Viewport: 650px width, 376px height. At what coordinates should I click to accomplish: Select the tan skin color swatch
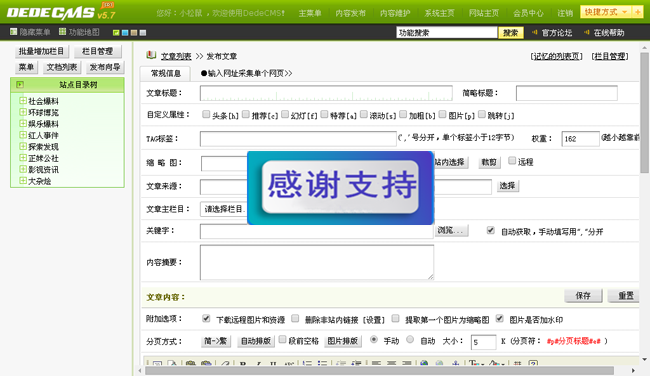pos(134,33)
